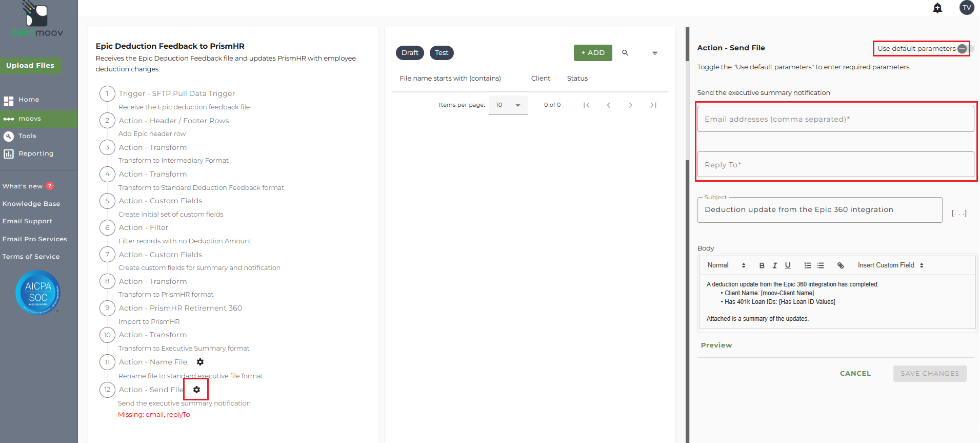Open the TV user avatar menu
Image resolution: width=980 pixels, height=443 pixels.
click(x=967, y=8)
